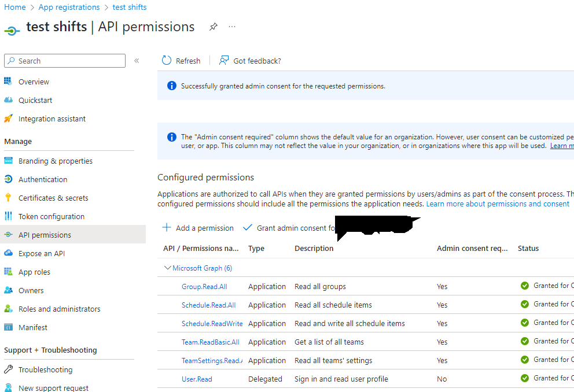This screenshot has height=392, width=574.
Task: Click the Got feedback icon
Action: [x=224, y=61]
